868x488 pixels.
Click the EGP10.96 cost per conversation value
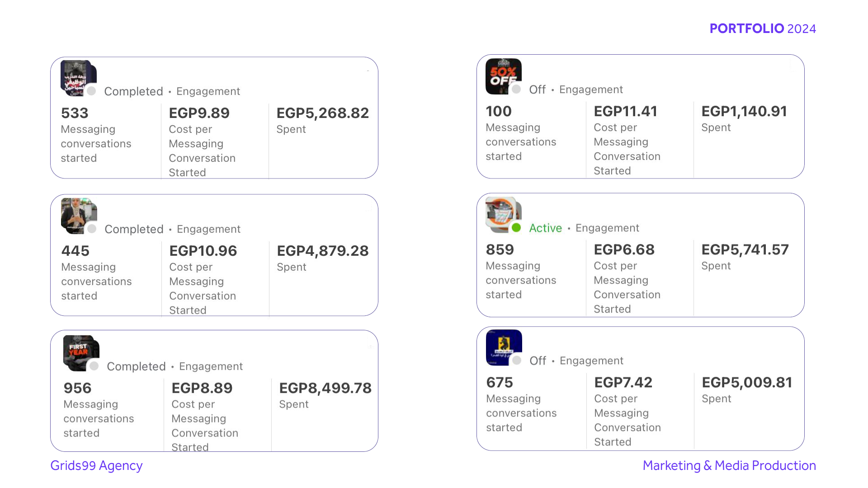pos(203,251)
